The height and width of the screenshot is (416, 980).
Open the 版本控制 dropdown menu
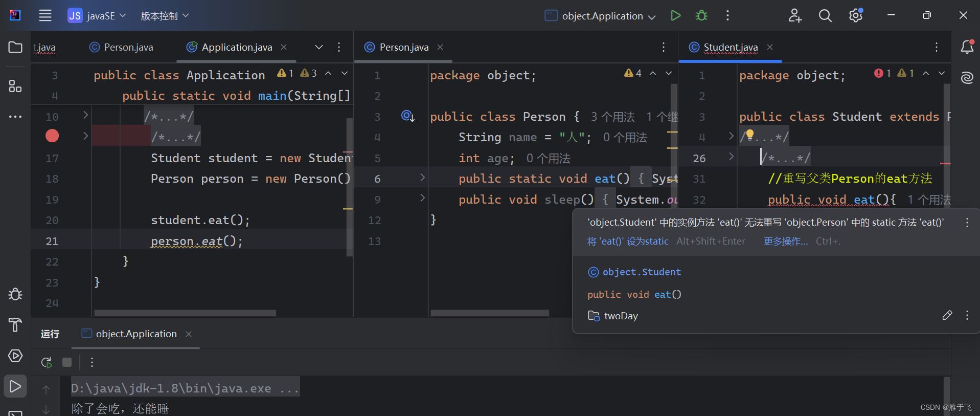click(165, 16)
